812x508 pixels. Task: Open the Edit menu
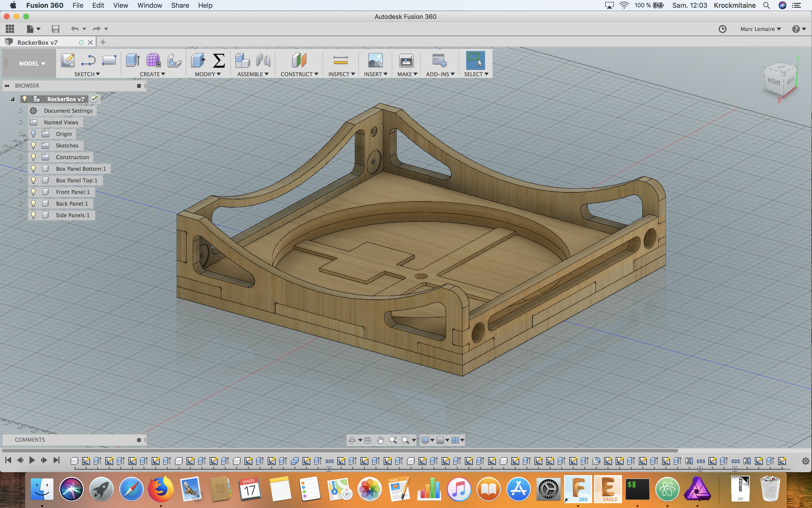(98, 5)
